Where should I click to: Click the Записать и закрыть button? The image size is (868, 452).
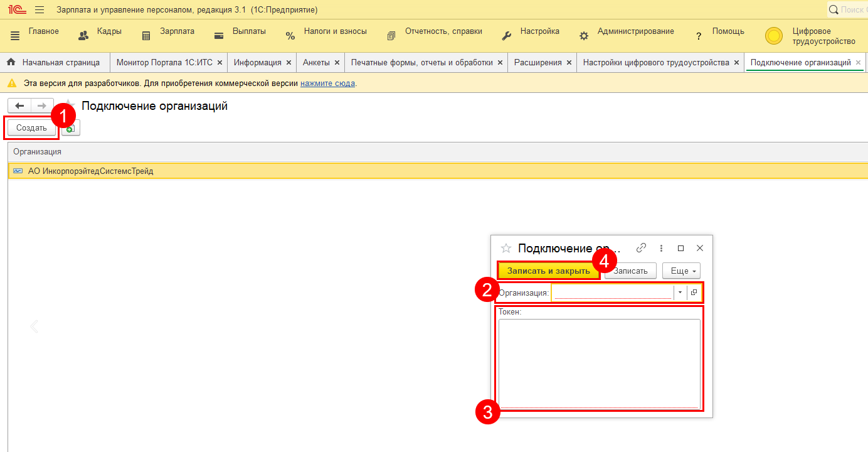coord(549,271)
